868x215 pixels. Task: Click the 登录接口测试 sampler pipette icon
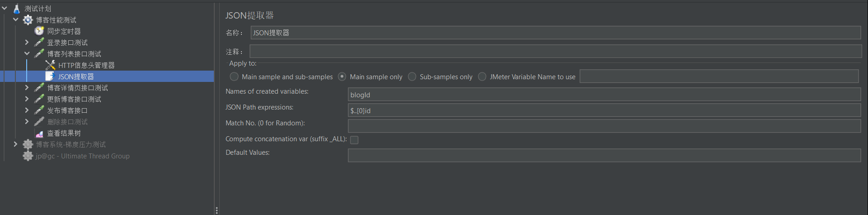click(x=39, y=43)
